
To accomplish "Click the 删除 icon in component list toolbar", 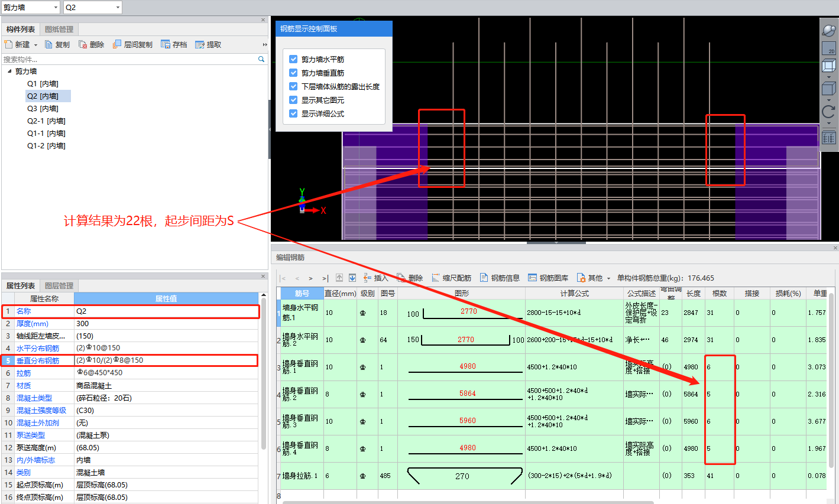I will tap(83, 44).
